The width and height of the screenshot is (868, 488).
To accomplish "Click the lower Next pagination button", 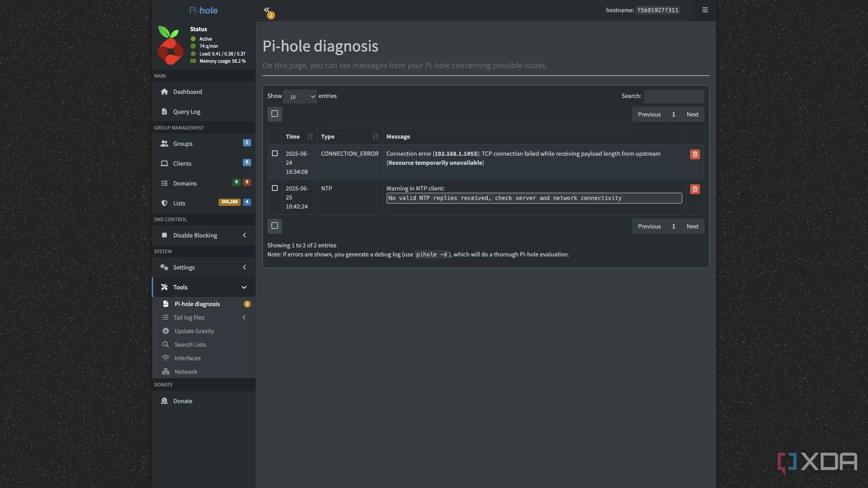I will (x=692, y=226).
